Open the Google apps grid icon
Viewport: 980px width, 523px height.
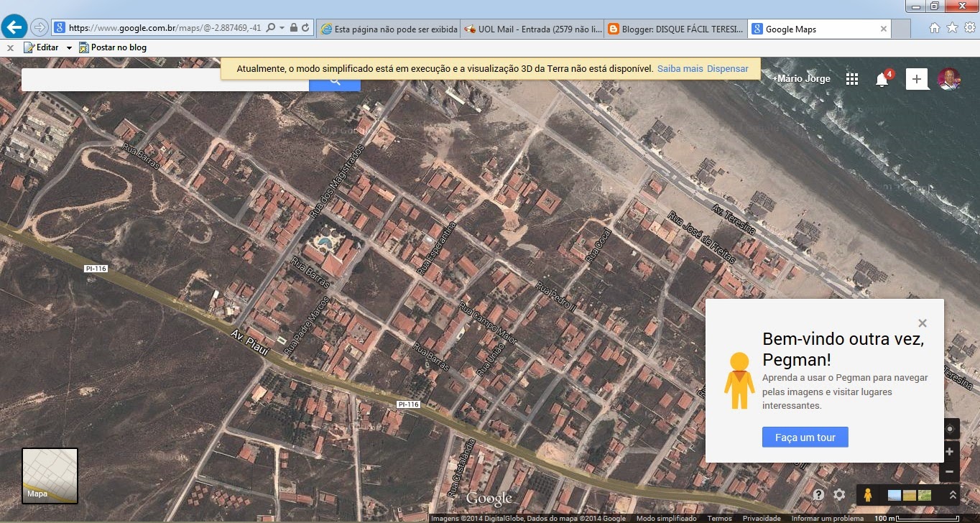[852, 79]
